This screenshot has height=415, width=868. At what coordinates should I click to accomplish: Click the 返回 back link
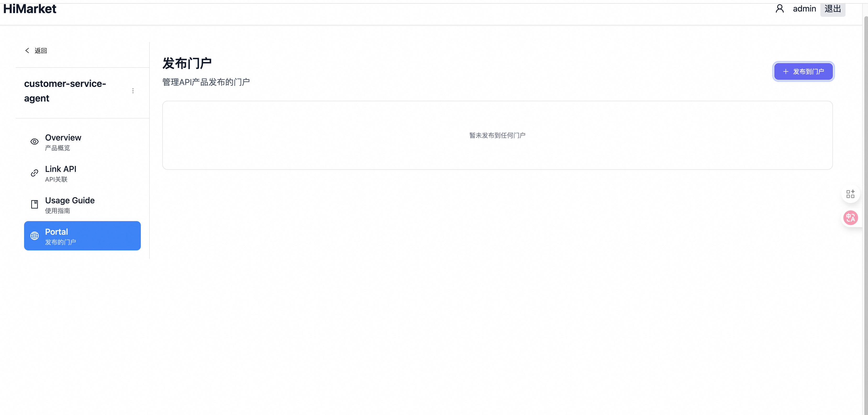click(36, 51)
